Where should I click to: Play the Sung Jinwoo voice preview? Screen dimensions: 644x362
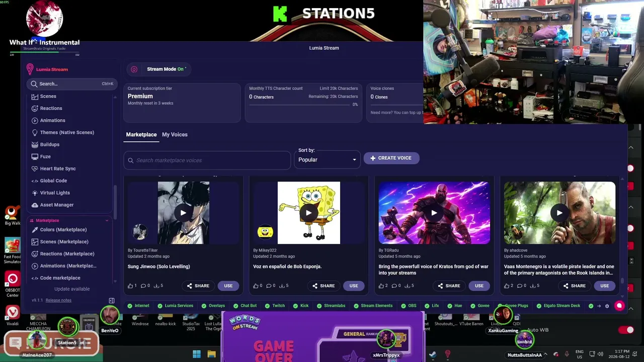coord(183,213)
